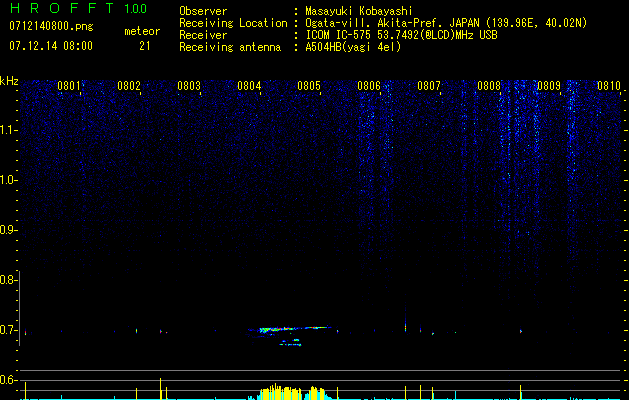This screenshot has width=629, height=400.
Task: Click the kHz axis unit label
Action: coord(9,81)
